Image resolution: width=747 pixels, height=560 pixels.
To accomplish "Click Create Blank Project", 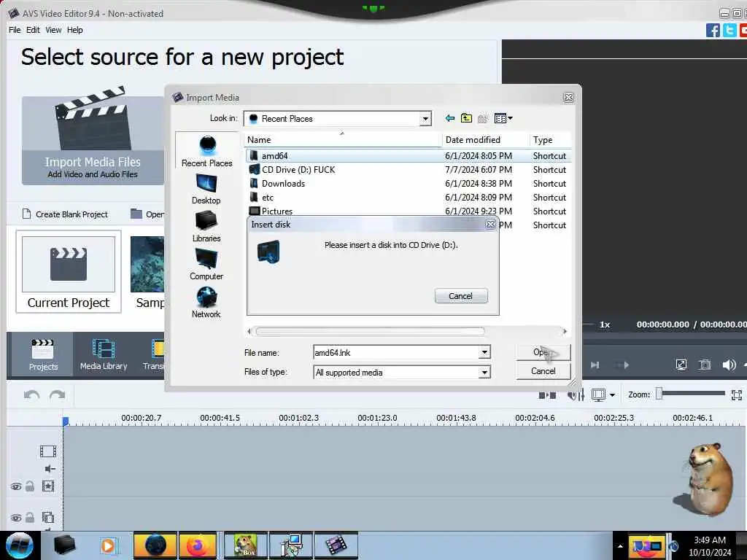I will [65, 214].
